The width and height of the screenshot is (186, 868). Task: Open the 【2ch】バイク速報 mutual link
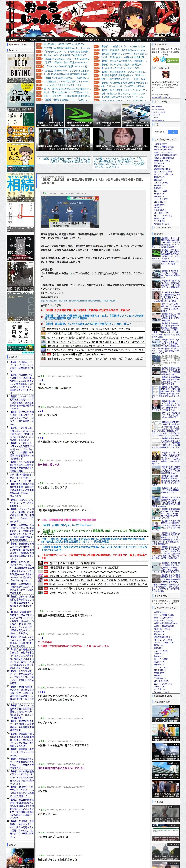click(158, 112)
